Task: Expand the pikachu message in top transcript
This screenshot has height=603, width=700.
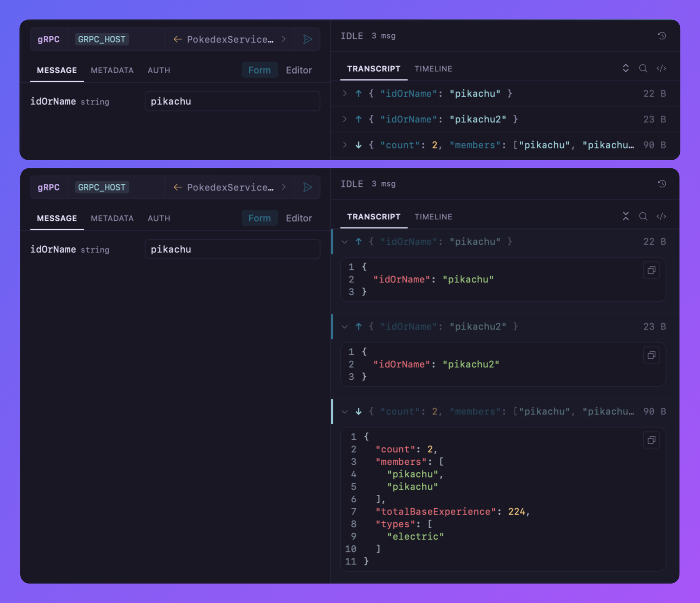Action: pyautogui.click(x=345, y=93)
